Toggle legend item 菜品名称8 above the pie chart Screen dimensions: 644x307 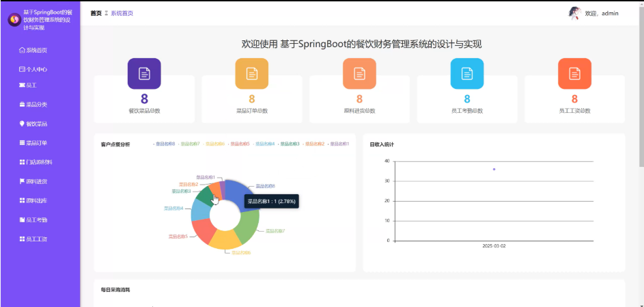coord(164,144)
